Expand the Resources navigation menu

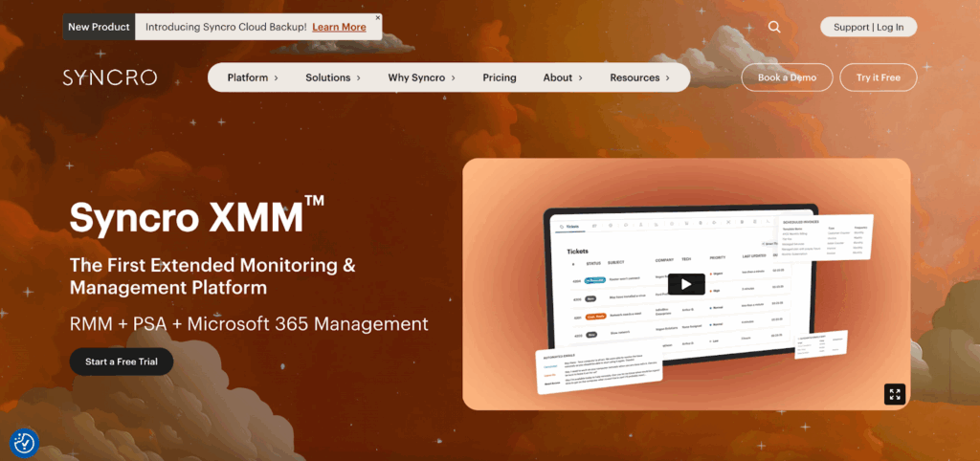coord(639,77)
